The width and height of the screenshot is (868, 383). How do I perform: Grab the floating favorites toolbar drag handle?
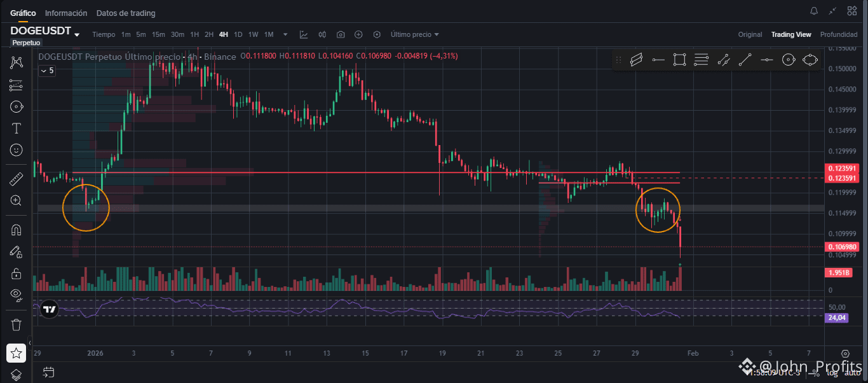coord(618,60)
